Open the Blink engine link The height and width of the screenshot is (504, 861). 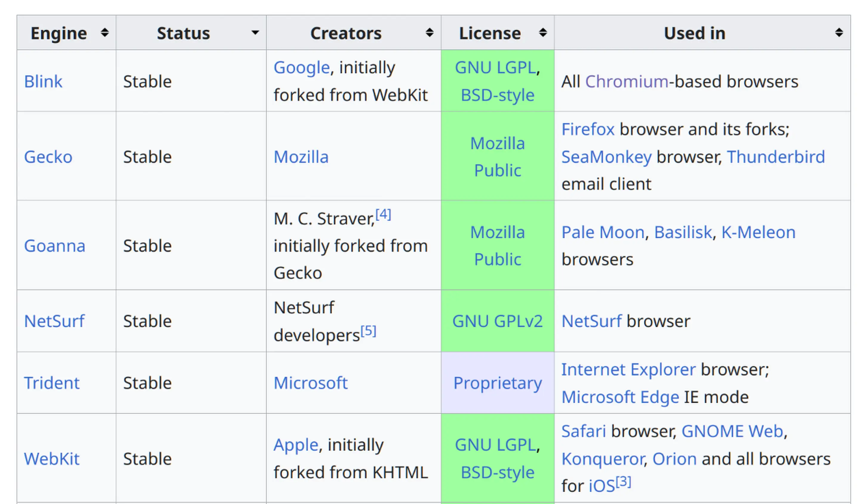43,82
